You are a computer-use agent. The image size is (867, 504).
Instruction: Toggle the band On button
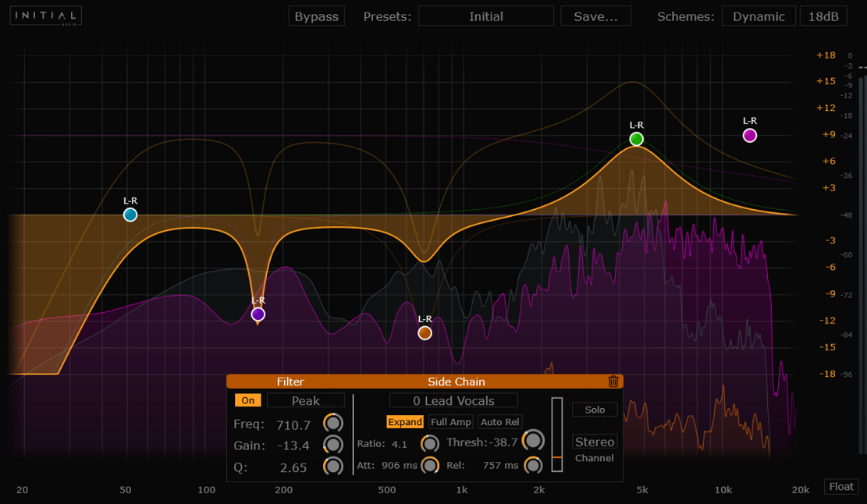(247, 400)
